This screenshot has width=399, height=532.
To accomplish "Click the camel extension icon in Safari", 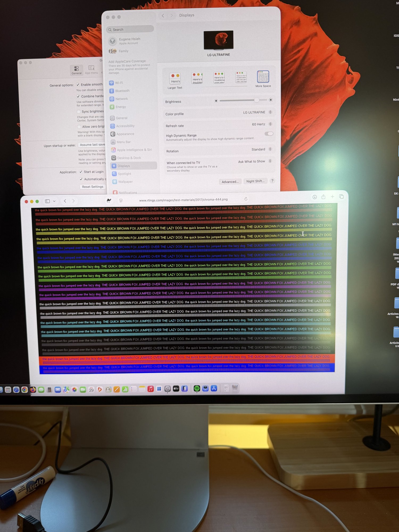I will [109, 201].
